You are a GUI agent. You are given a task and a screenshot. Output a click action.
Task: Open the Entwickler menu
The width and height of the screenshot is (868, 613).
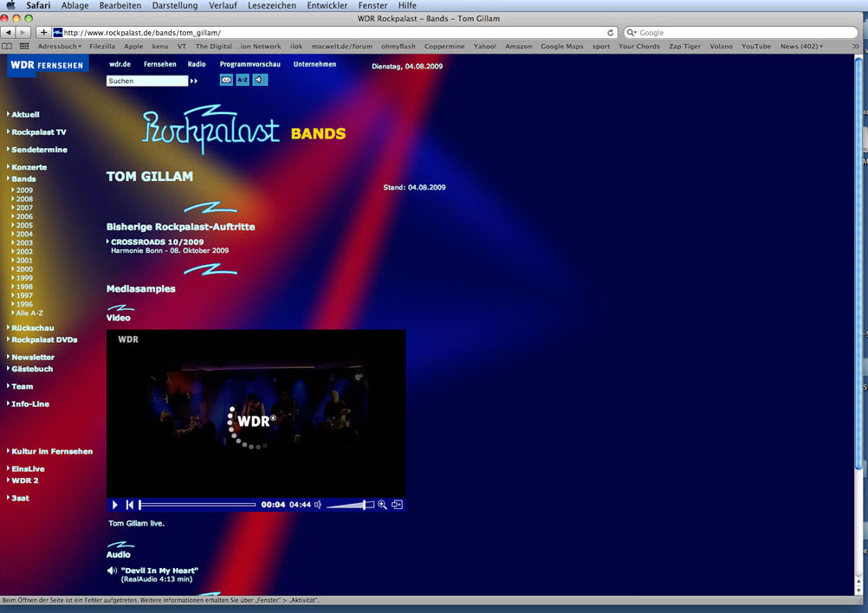click(x=327, y=5)
